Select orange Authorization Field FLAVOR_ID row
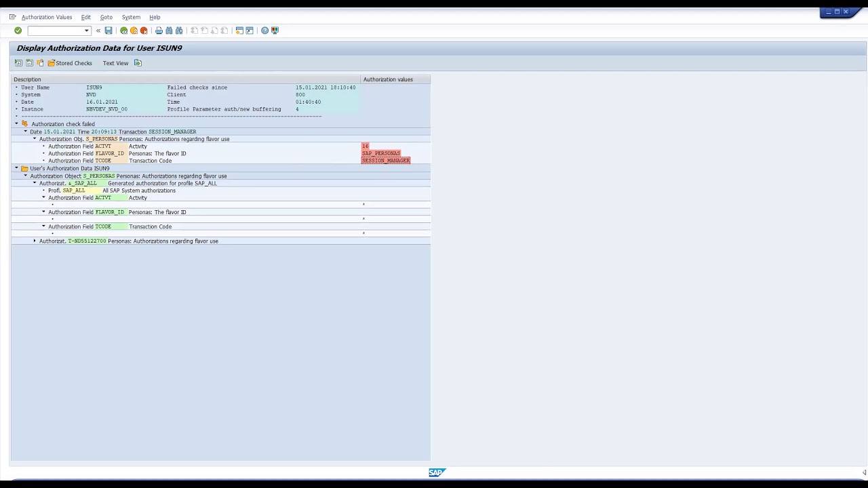The image size is (868, 488). tap(220, 154)
